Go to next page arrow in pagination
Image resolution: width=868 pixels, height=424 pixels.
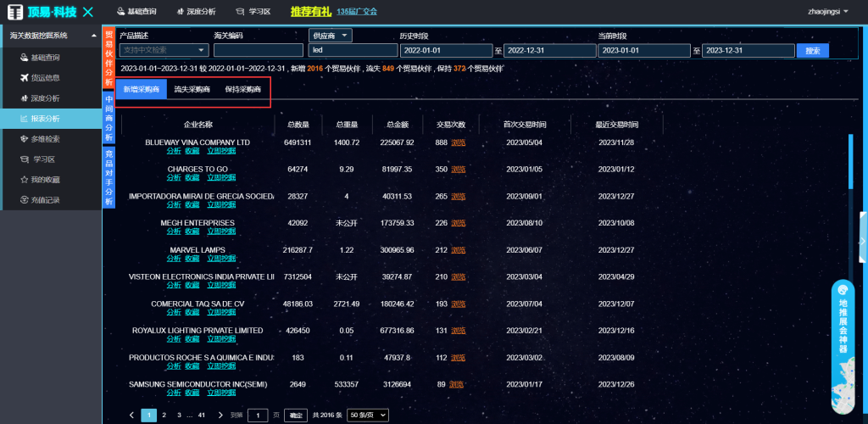click(220, 415)
